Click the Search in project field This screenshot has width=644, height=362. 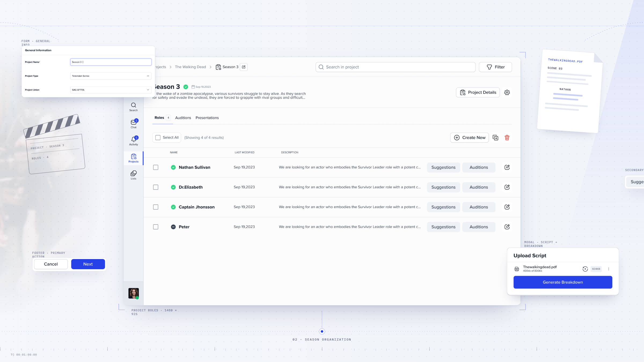click(x=395, y=67)
